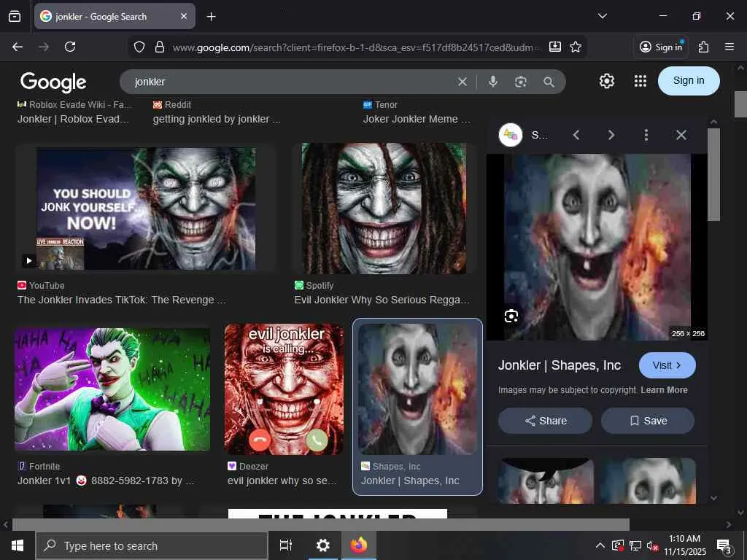Screen dimensions: 747x560
Task: Open The Jonkler Invades TikTok title
Action: coord(122,300)
